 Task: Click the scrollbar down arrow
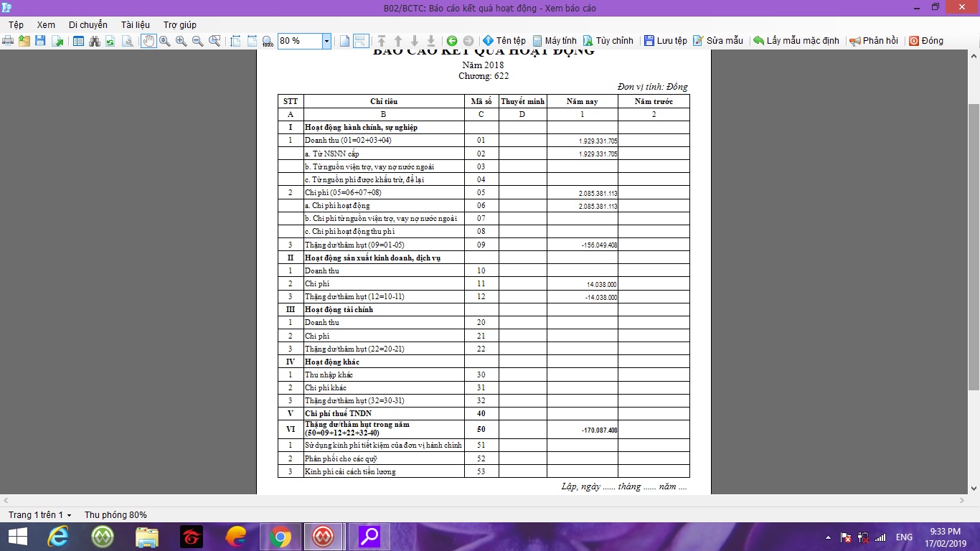[974, 489]
